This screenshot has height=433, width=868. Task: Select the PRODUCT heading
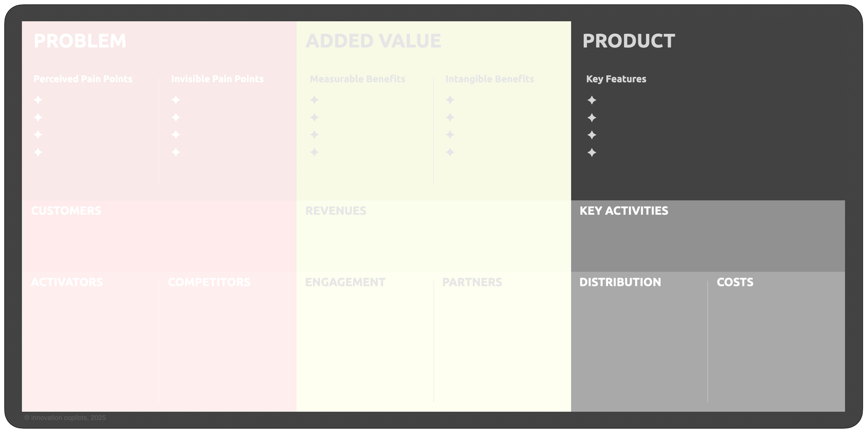click(x=628, y=41)
